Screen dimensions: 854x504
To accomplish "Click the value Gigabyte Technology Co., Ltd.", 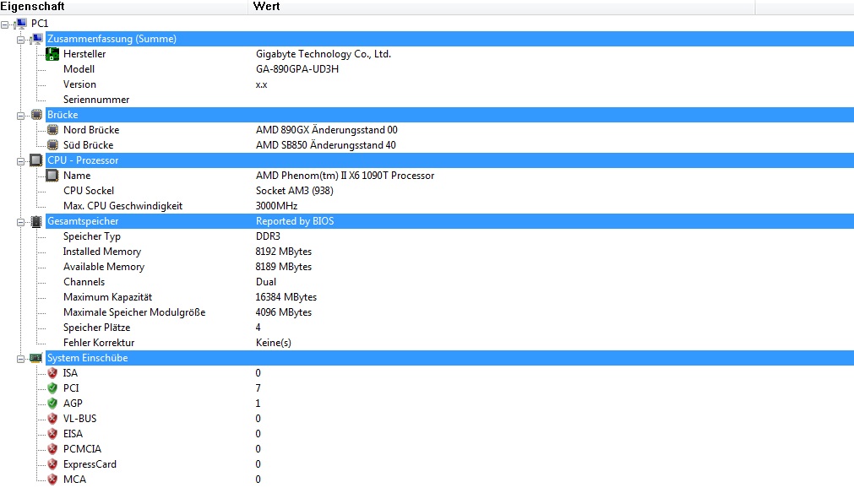I will coord(324,54).
